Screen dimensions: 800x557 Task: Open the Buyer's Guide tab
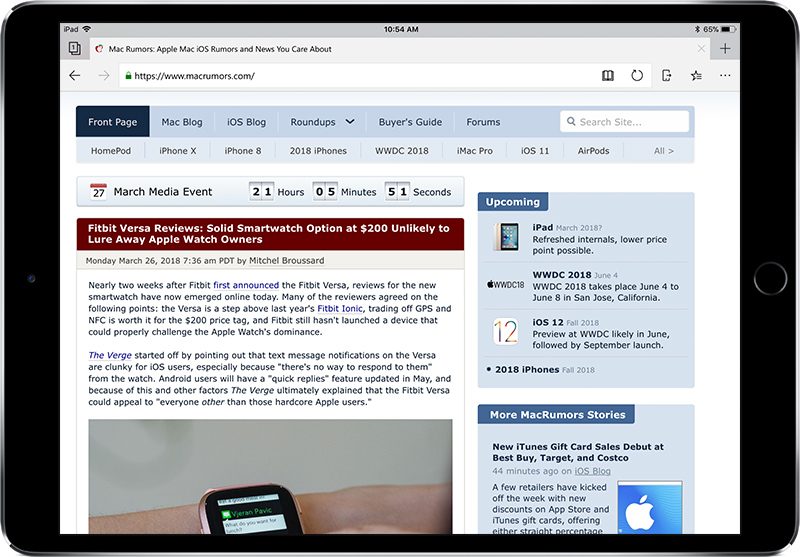tap(410, 122)
